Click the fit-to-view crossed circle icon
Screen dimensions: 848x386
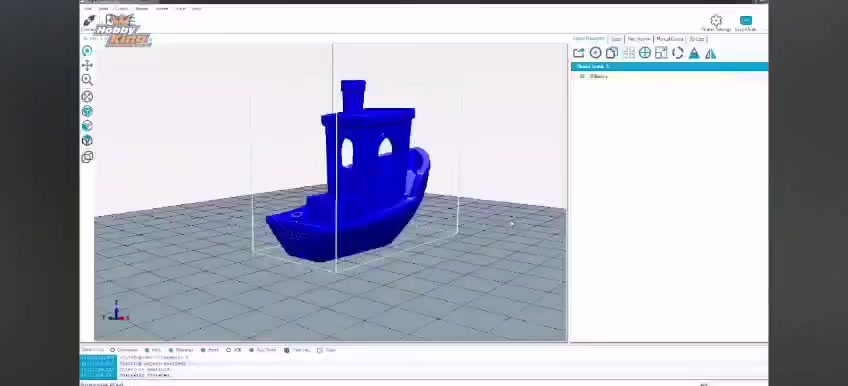click(x=87, y=96)
